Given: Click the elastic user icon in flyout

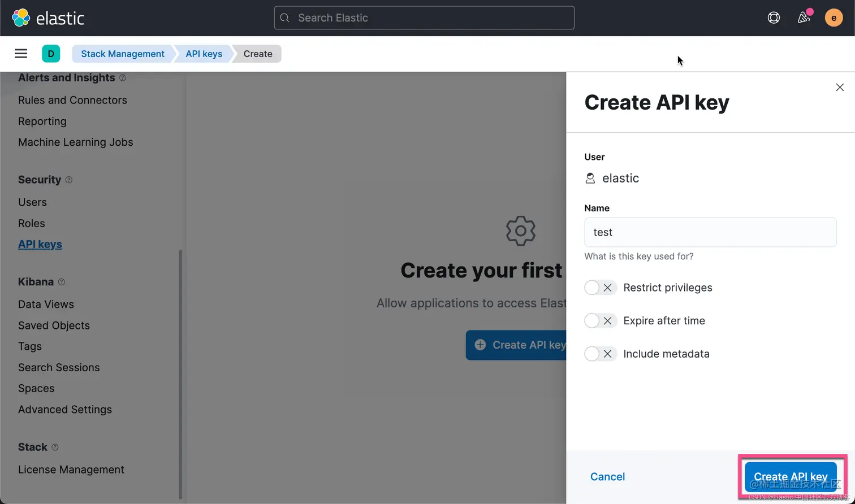Looking at the screenshot, I should click(x=590, y=179).
